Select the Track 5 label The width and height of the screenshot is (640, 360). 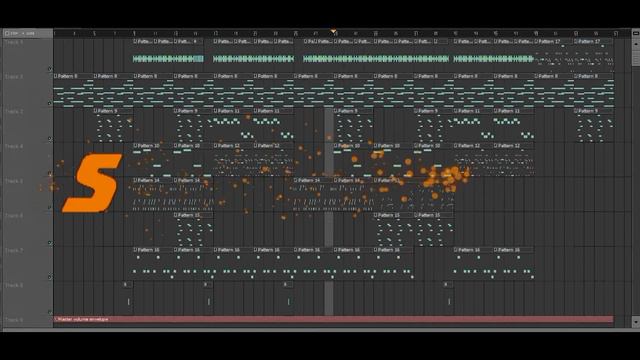14,42
